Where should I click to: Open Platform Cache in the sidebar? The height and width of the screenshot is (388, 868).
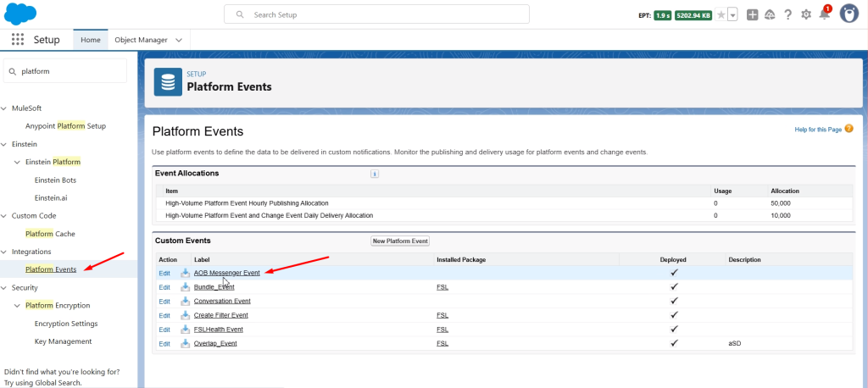pyautogui.click(x=50, y=234)
